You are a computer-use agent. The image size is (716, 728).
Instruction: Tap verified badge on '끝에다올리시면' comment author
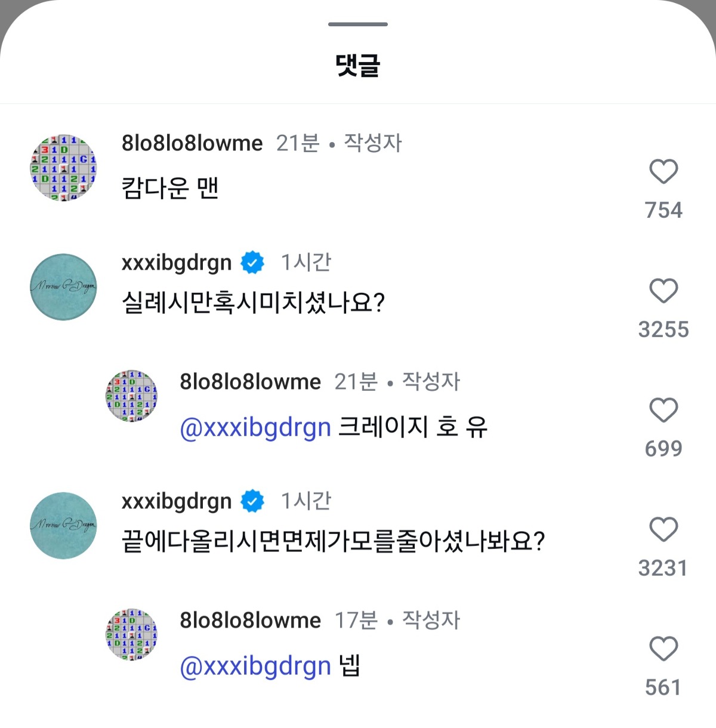(x=252, y=501)
